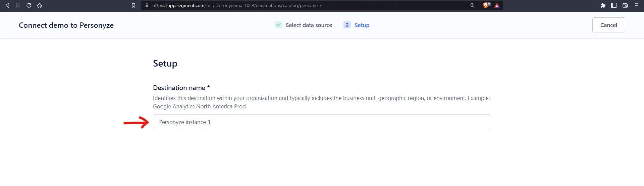
Task: Cancel the destination setup
Action: [x=608, y=25]
